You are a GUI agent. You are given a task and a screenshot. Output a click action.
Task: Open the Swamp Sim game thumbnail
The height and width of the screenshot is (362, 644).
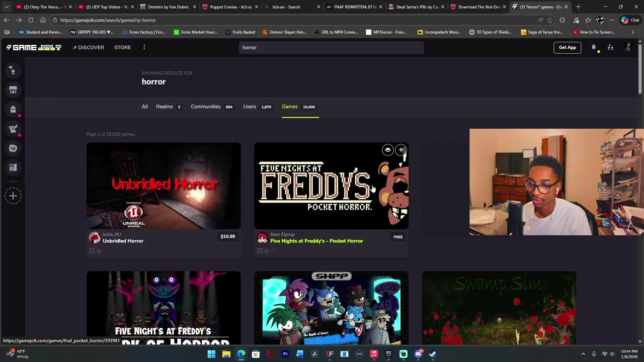click(x=499, y=308)
